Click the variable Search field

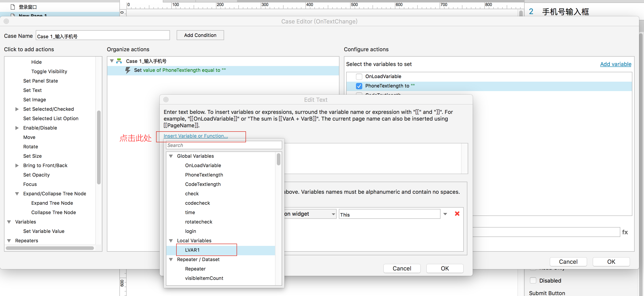224,145
